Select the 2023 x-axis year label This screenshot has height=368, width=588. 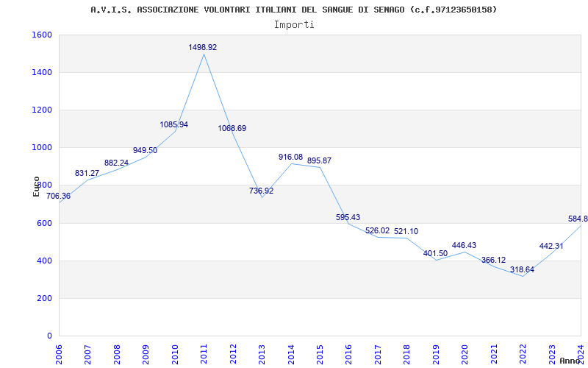552,355
